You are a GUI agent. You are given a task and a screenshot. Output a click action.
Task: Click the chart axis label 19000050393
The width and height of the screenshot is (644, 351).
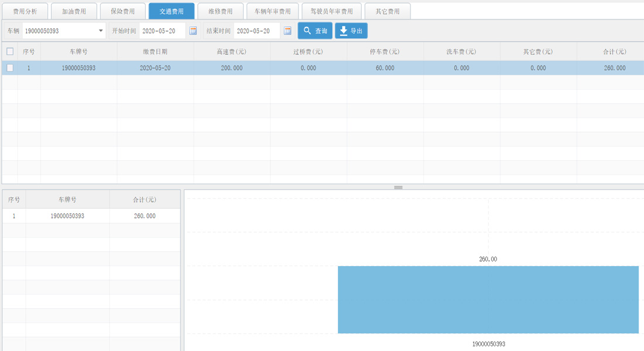[x=488, y=344]
